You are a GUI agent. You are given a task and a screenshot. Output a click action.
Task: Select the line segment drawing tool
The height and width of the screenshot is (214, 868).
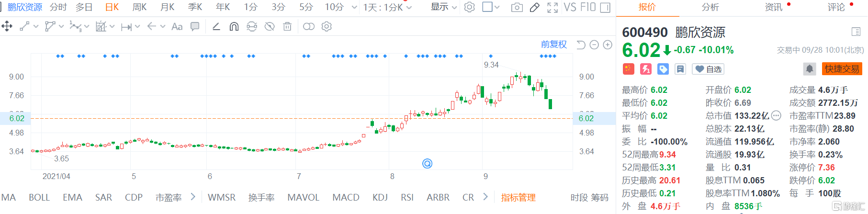pos(24,26)
